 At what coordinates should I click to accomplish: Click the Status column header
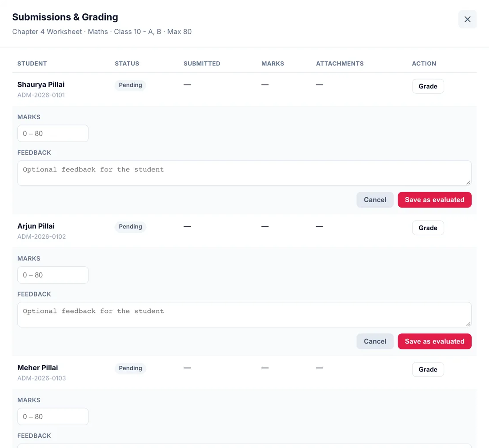click(x=127, y=64)
